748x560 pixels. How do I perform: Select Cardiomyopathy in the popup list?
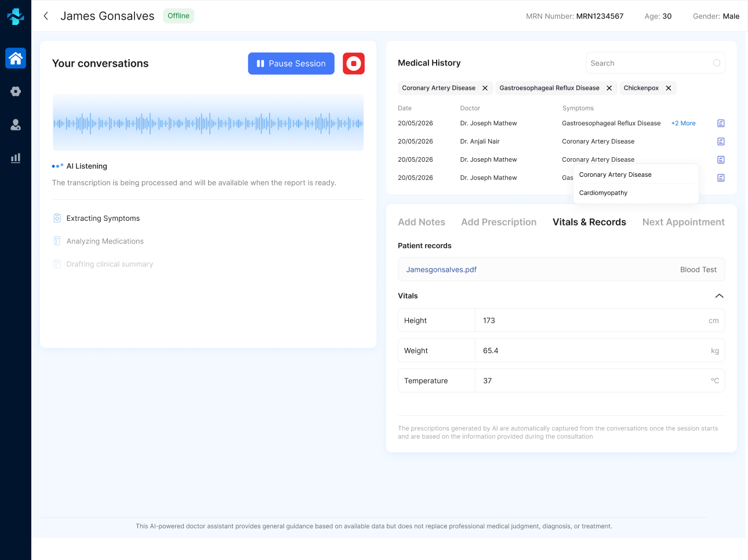click(603, 193)
